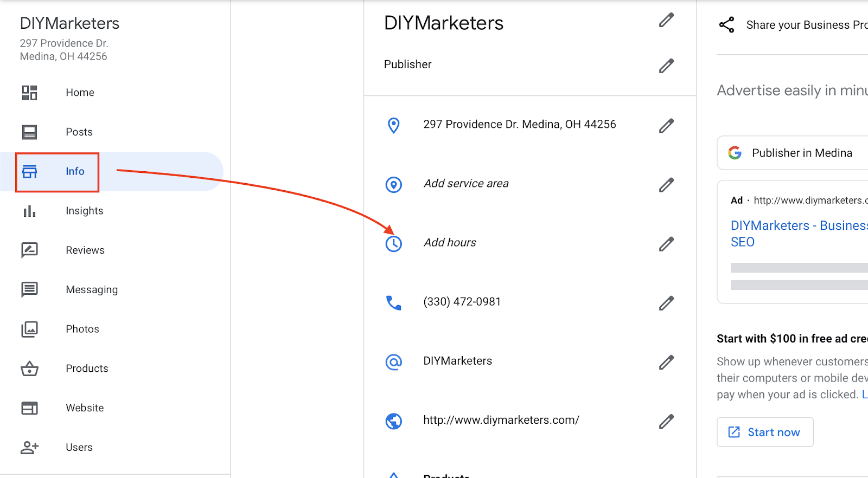Open the Website menu item
868x478 pixels.
pyautogui.click(x=85, y=408)
